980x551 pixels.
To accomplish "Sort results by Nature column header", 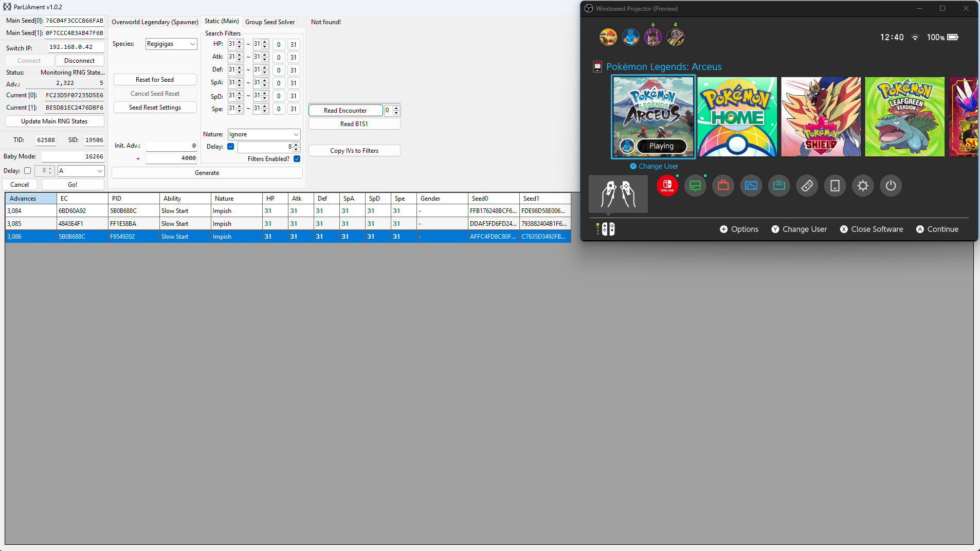I will [x=237, y=199].
